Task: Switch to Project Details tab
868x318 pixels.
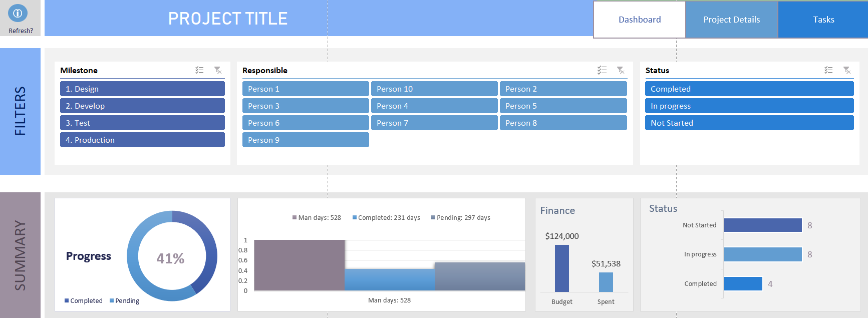Action: point(731,20)
